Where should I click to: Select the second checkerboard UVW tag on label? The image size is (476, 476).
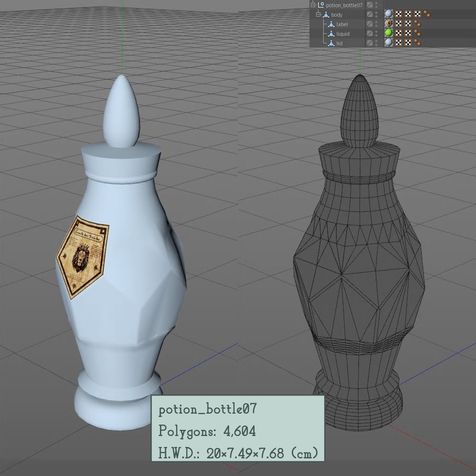[408, 23]
